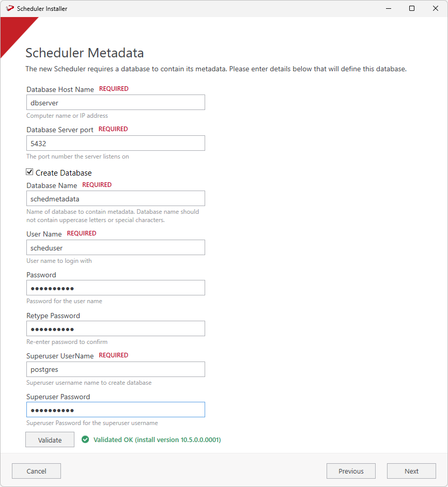This screenshot has height=487, width=448.
Task: Click the Scheduler Installer app icon in title bar
Action: (9, 8)
